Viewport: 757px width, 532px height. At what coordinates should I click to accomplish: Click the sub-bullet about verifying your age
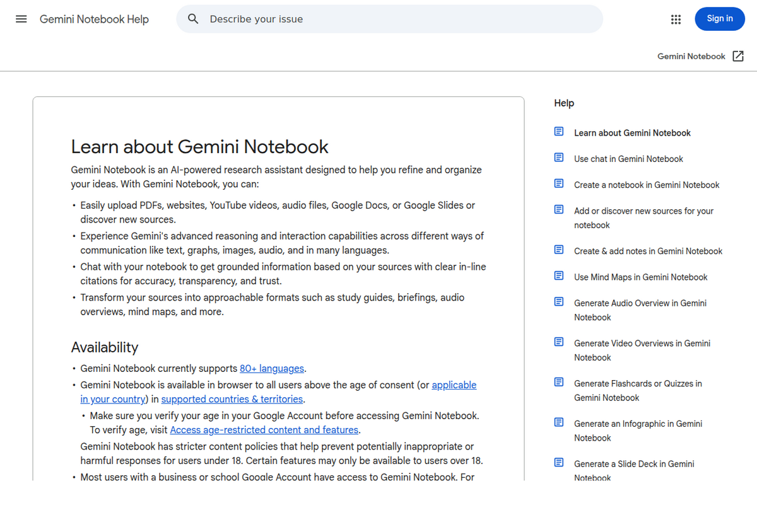(x=285, y=423)
